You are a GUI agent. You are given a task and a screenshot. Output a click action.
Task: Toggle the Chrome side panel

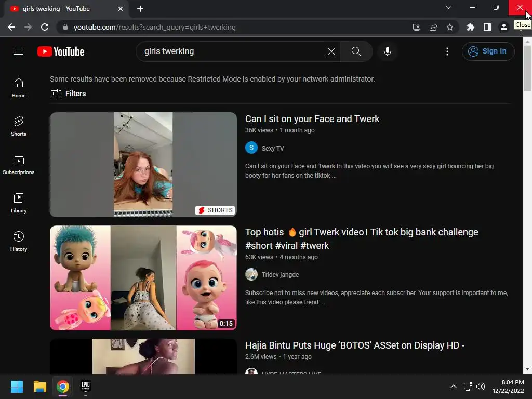pos(487,27)
